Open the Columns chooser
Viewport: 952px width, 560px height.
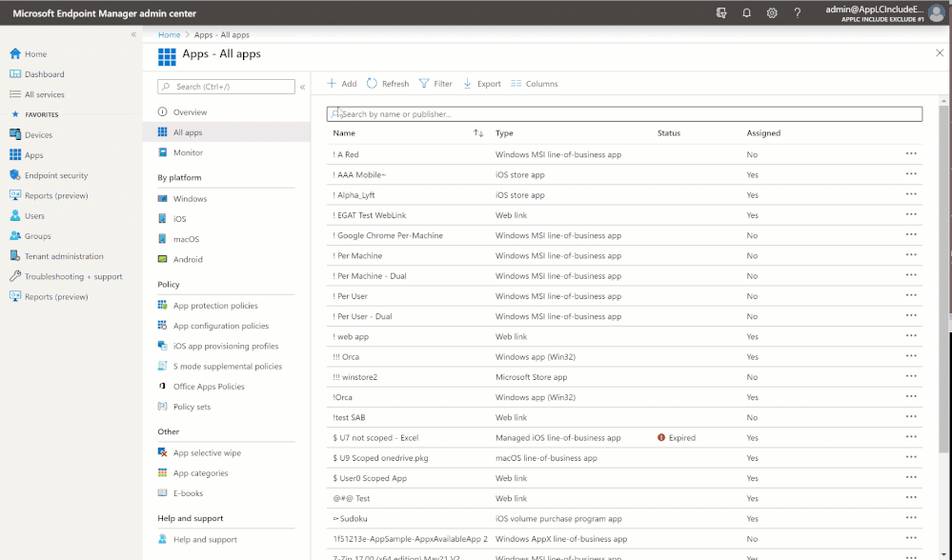tap(535, 84)
